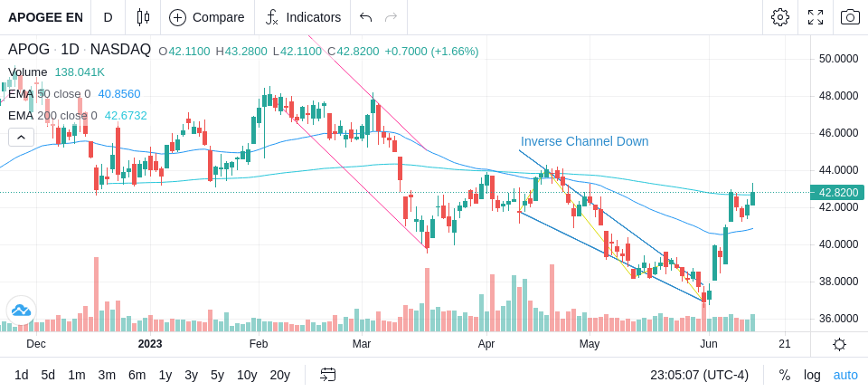
Task: Select the Inverse Channel Down label
Action: 585,141
